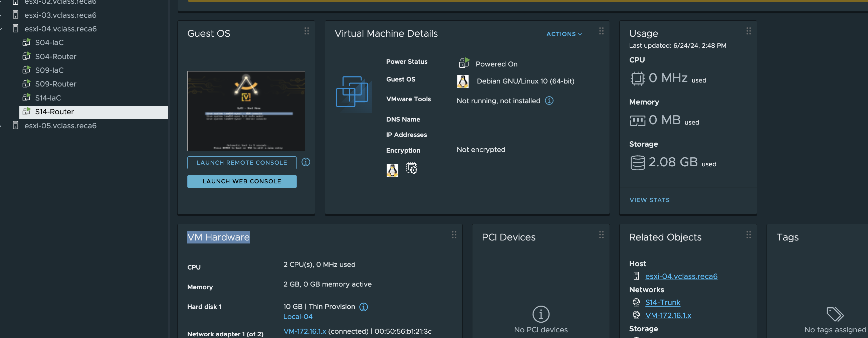Click the VM settings gear badge icon
This screenshot has height=338, width=868.
coord(411,168)
